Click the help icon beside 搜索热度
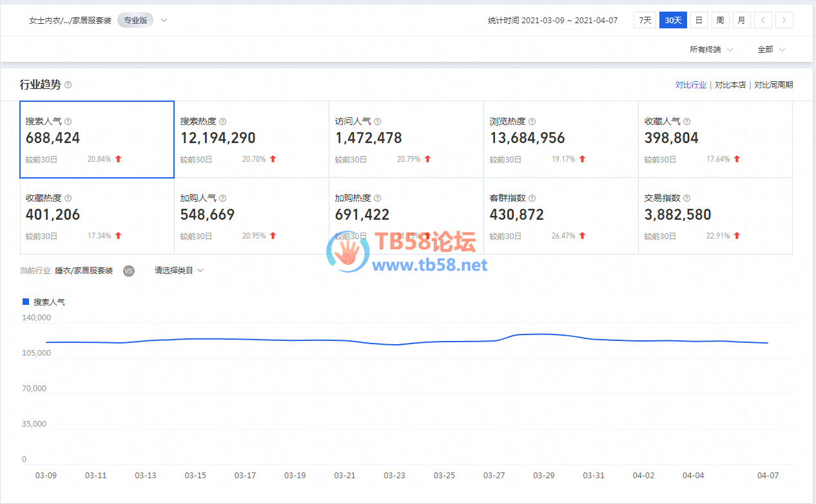 pyautogui.click(x=222, y=121)
